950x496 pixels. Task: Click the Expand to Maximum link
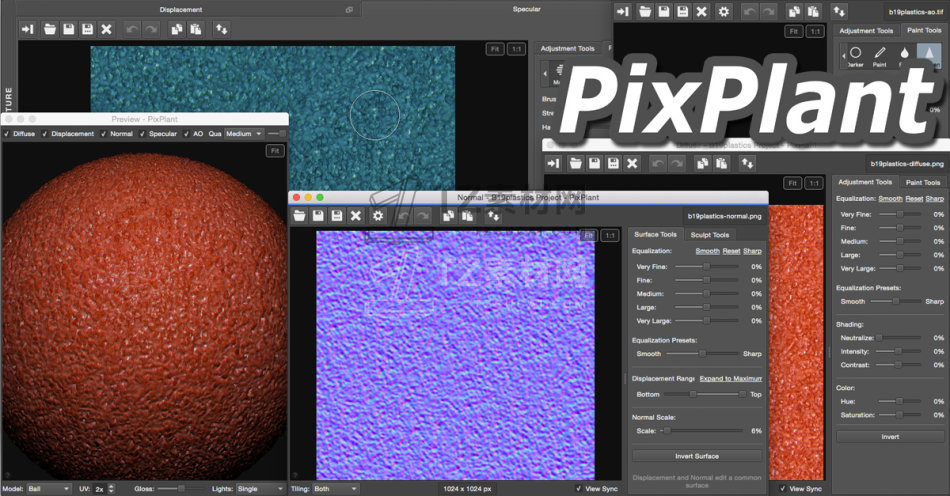730,378
